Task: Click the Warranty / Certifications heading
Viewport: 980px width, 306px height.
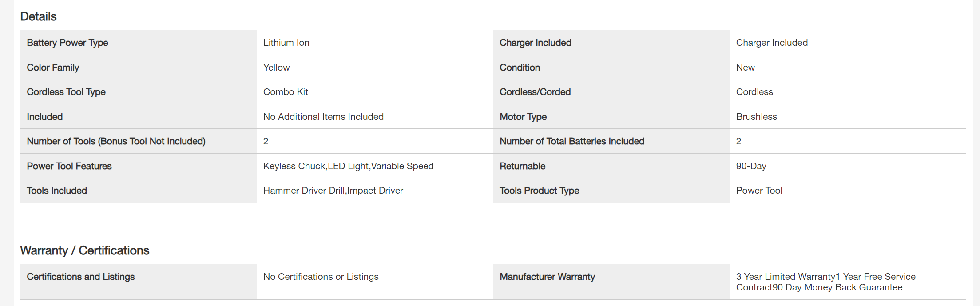Action: coord(85,250)
